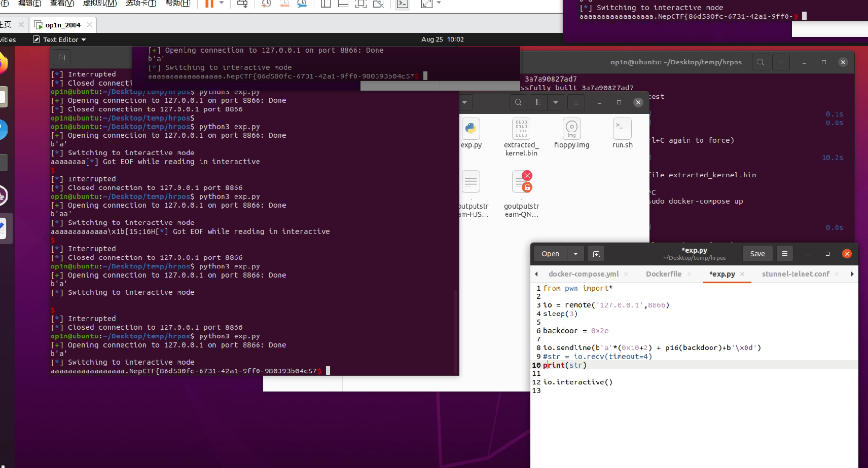
Task: Expand the stretch guest dropdown arrow
Action: 439,3
